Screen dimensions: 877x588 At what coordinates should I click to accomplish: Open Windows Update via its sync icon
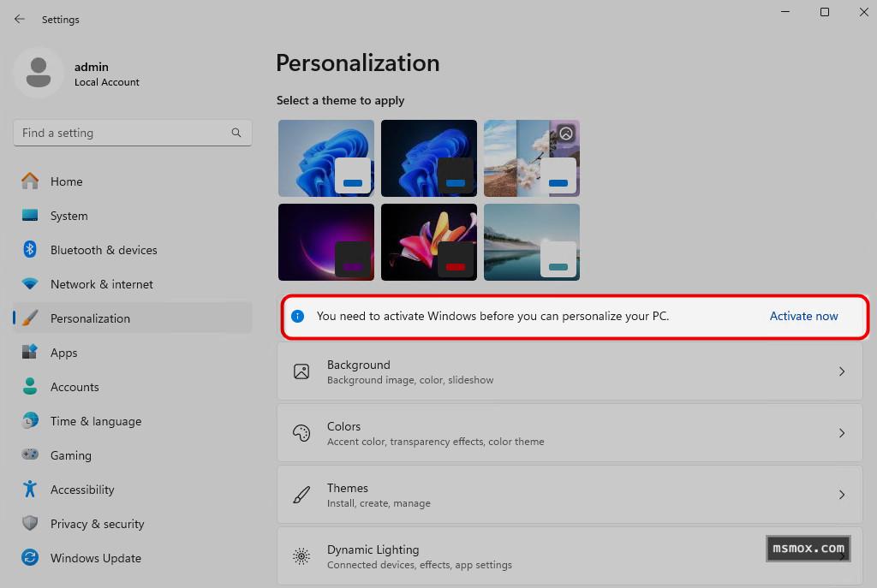point(30,558)
